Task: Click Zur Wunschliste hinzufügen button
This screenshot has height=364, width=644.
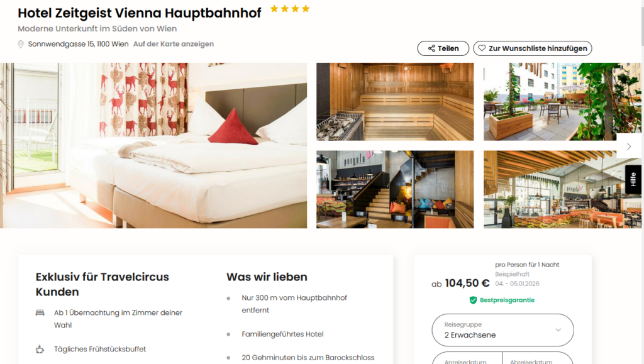Action: (x=532, y=48)
